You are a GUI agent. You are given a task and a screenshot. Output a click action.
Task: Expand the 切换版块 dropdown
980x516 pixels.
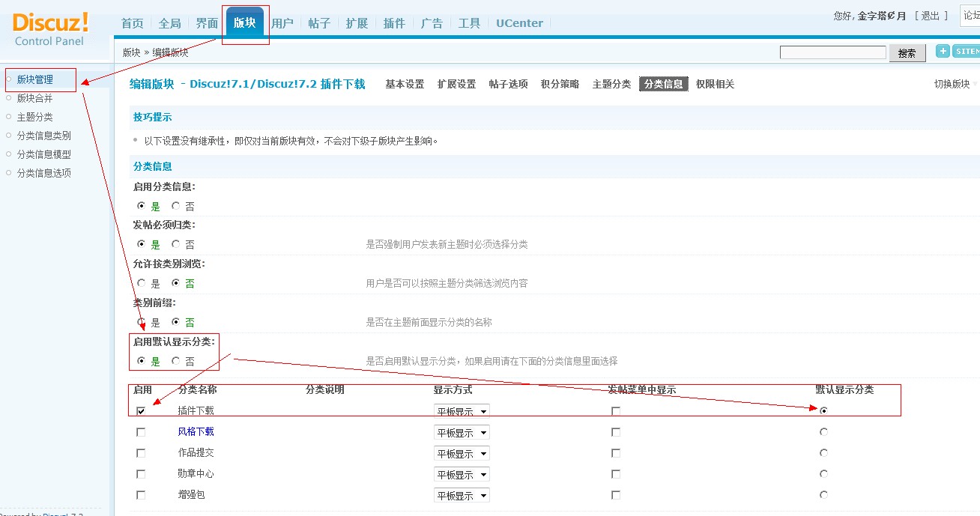[957, 84]
